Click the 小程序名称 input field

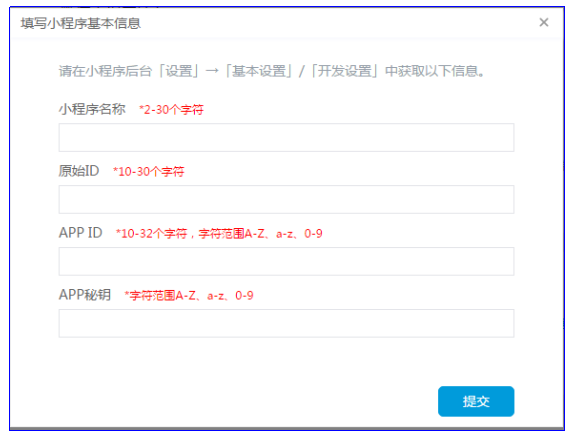[286, 137]
